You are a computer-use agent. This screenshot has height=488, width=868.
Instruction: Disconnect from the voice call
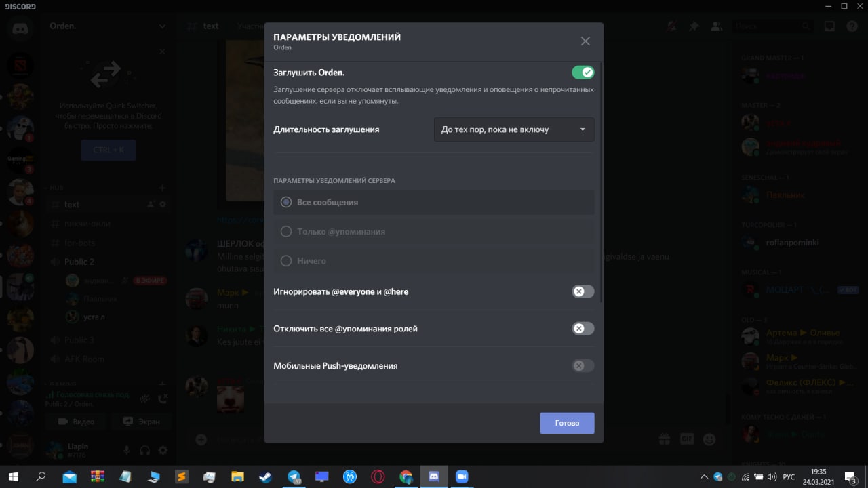(x=163, y=399)
